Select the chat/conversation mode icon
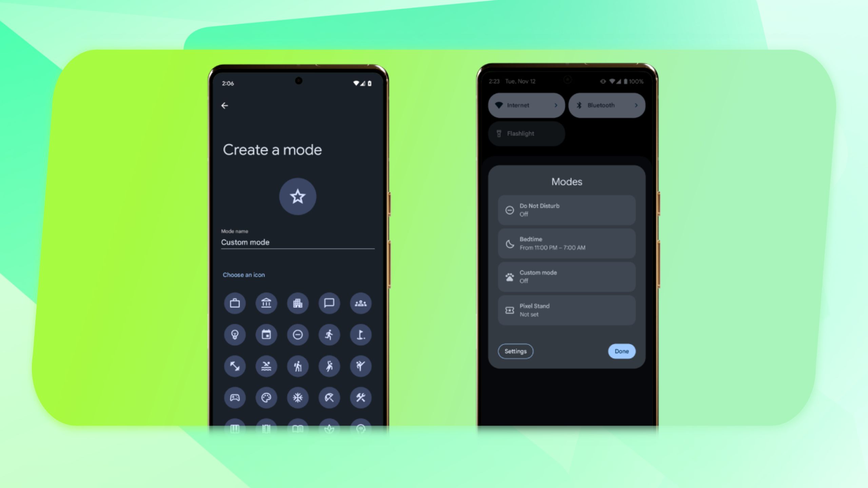 coord(329,303)
